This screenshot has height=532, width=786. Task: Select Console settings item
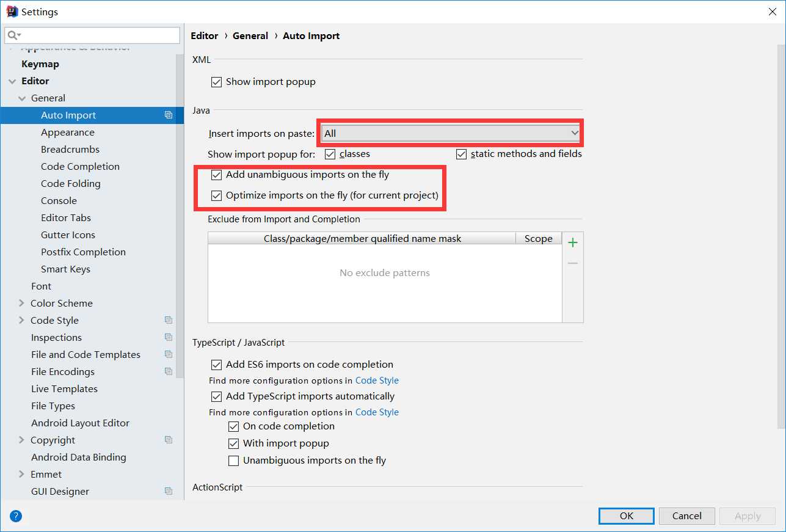[x=59, y=200]
